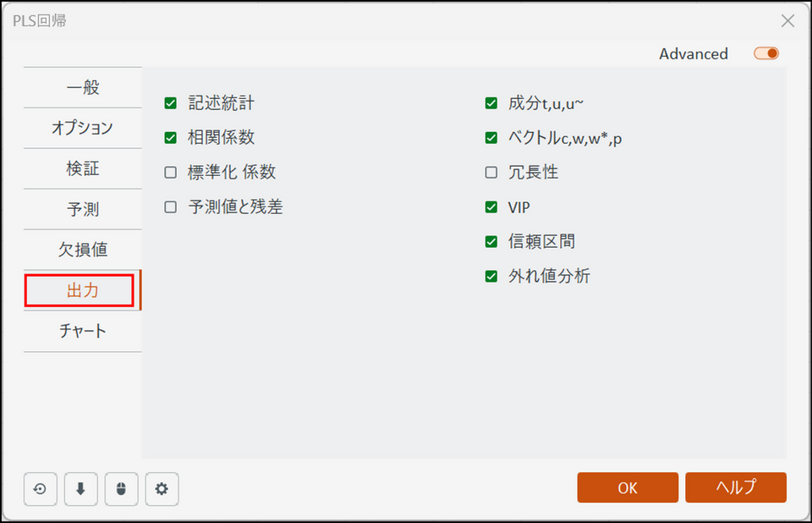The image size is (812, 523).
Task: Uncheck the 相関係数 checkbox
Action: (171, 138)
